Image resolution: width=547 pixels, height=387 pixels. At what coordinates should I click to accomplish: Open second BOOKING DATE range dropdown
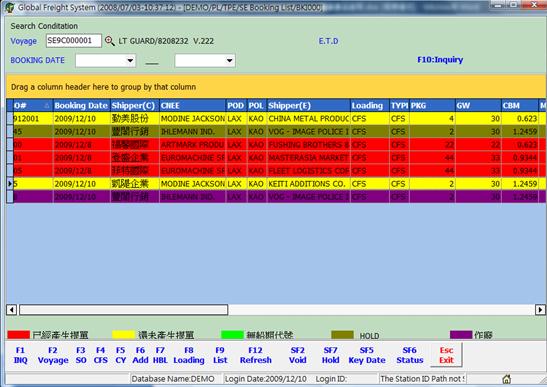230,60
